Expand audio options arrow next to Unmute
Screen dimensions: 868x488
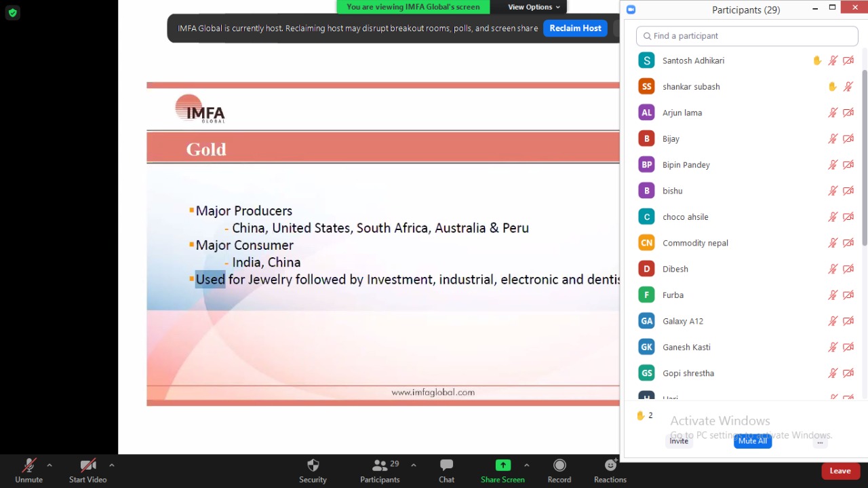point(50,466)
